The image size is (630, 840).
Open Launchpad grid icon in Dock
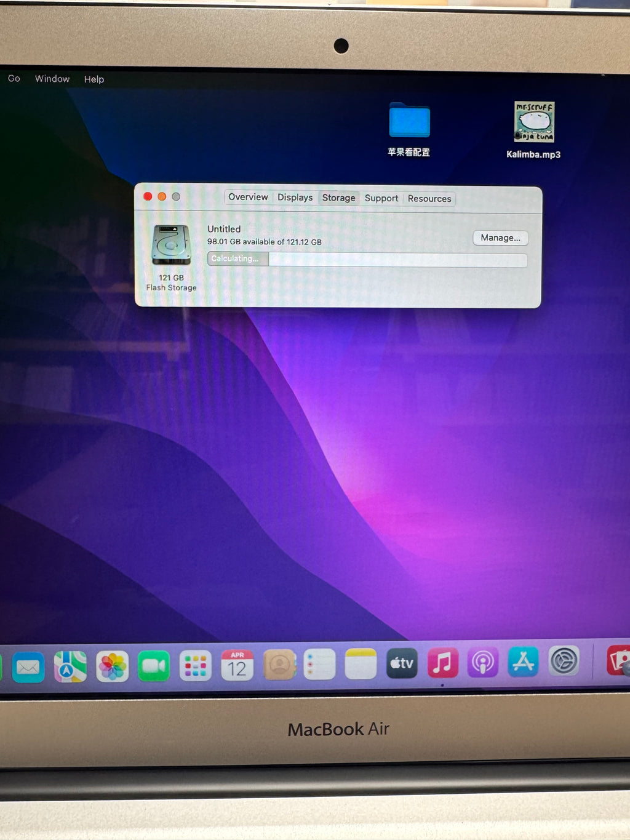(196, 666)
